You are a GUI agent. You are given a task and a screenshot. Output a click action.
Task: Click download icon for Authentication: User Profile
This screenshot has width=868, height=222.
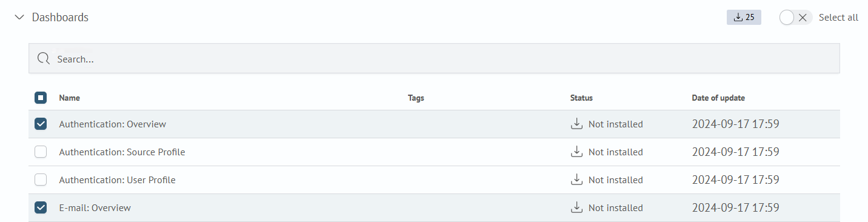tap(576, 180)
